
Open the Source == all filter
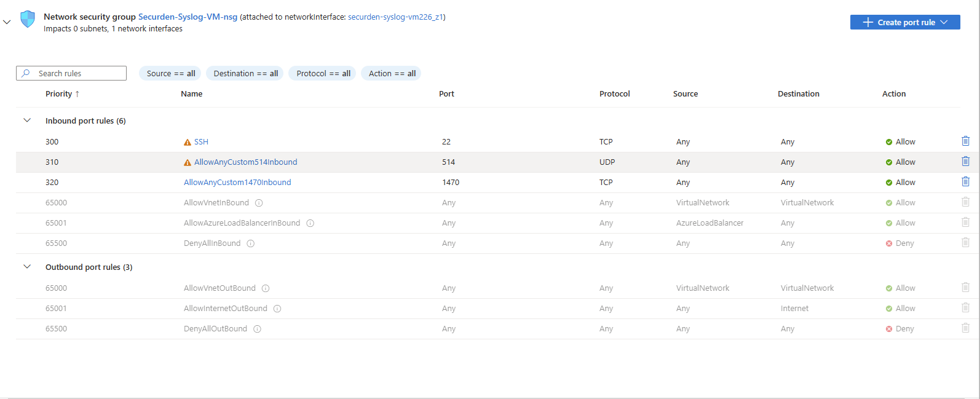tap(170, 73)
